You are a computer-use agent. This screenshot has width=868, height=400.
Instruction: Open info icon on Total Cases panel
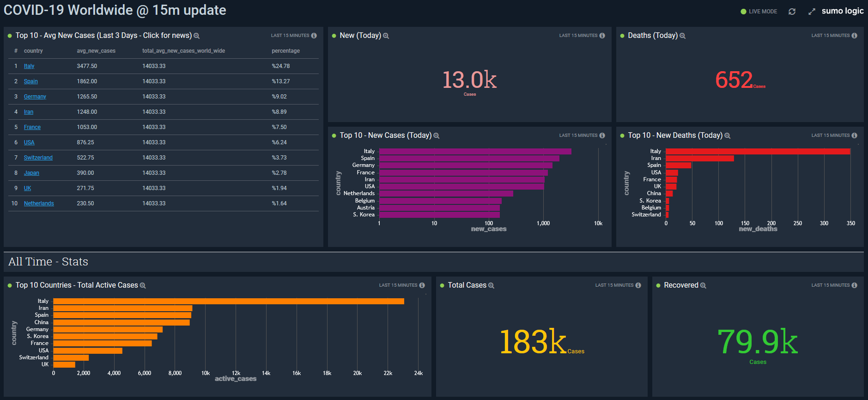pos(638,285)
